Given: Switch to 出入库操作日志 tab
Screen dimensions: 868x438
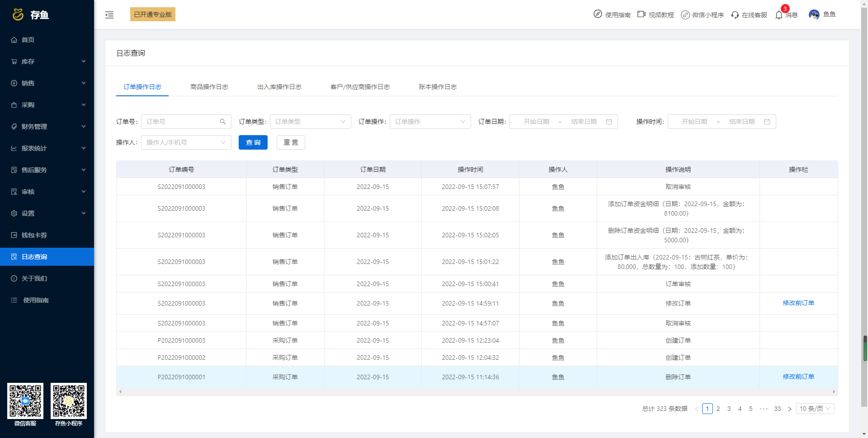Looking at the screenshot, I should tap(279, 87).
